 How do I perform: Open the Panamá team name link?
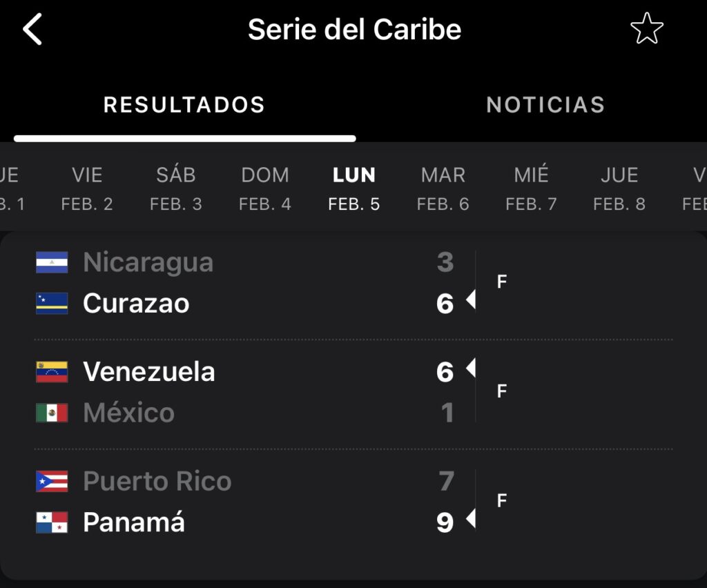pyautogui.click(x=134, y=522)
